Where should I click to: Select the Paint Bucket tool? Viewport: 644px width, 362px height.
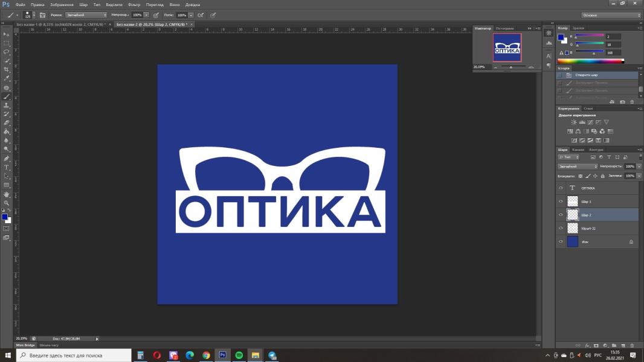pos(6,132)
